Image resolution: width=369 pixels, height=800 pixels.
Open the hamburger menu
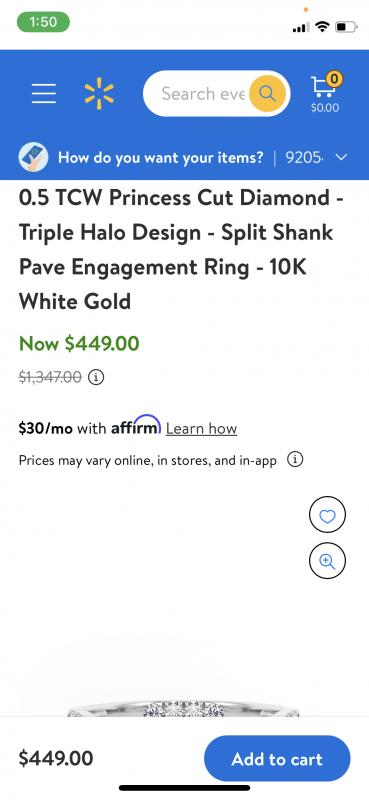(44, 94)
